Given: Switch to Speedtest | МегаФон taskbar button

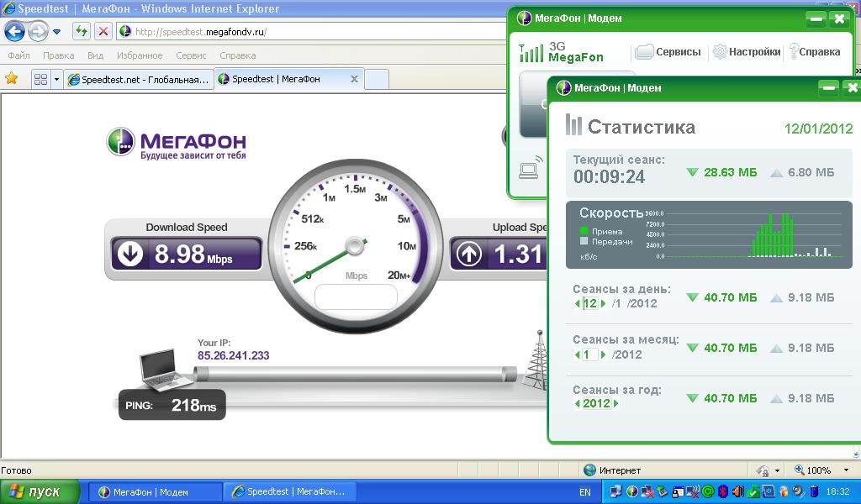Looking at the screenshot, I should [x=290, y=492].
